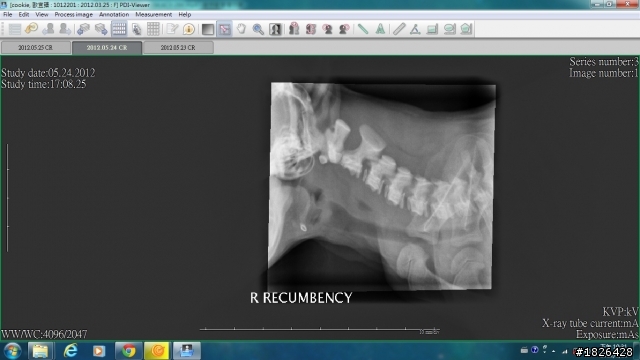Viewport: 640px width, 360px height.
Task: Open the Edit menu
Action: 24,14
